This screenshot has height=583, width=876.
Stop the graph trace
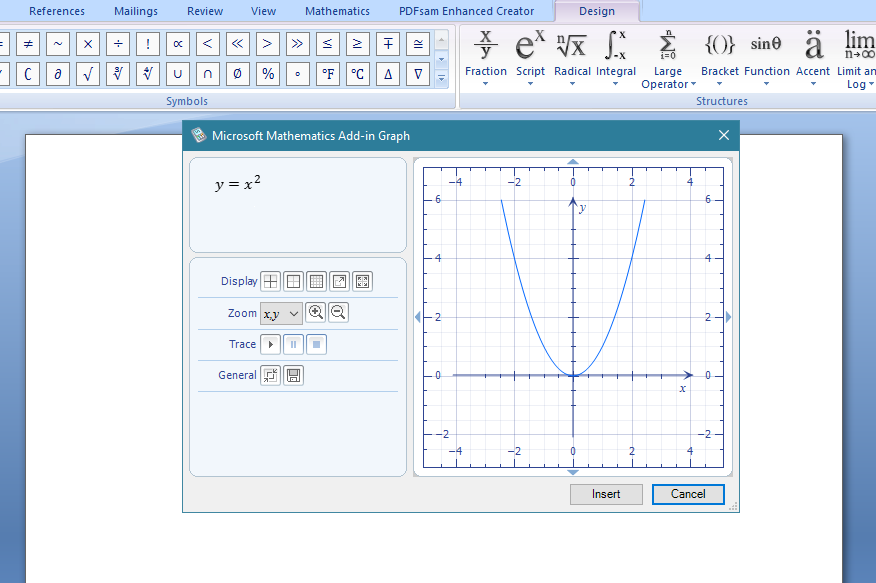(x=316, y=345)
